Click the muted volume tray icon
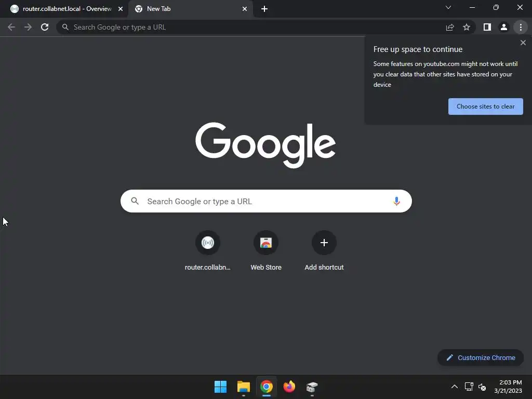 [x=482, y=387]
